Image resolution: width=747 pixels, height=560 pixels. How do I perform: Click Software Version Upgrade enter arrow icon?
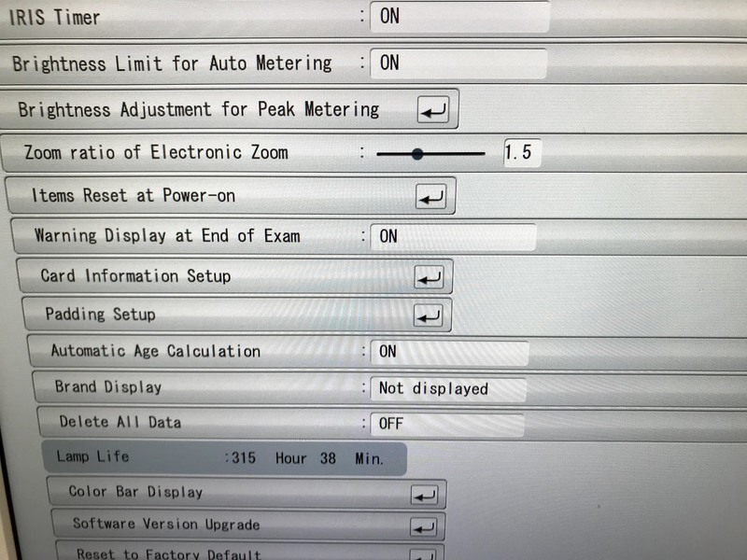tap(423, 526)
